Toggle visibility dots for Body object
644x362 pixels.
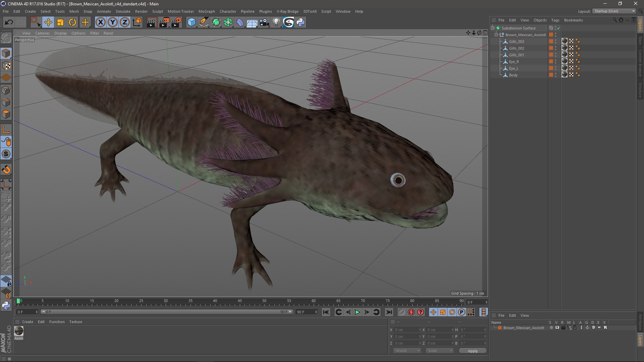(x=556, y=75)
